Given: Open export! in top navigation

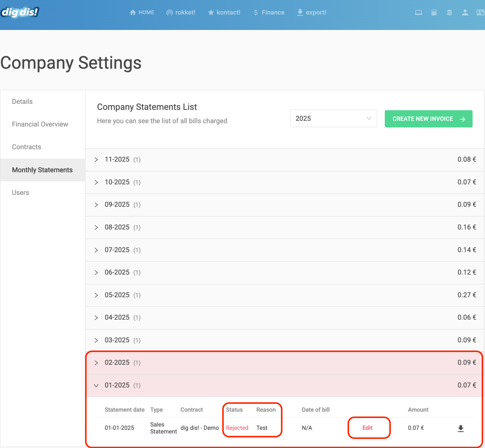Looking at the screenshot, I should [x=312, y=12].
